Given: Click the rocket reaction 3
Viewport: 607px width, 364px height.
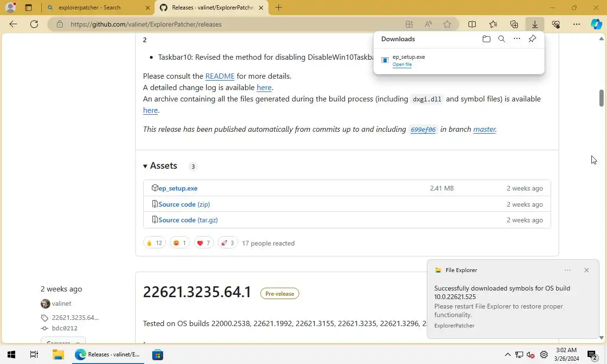Looking at the screenshot, I should pyautogui.click(x=227, y=243).
